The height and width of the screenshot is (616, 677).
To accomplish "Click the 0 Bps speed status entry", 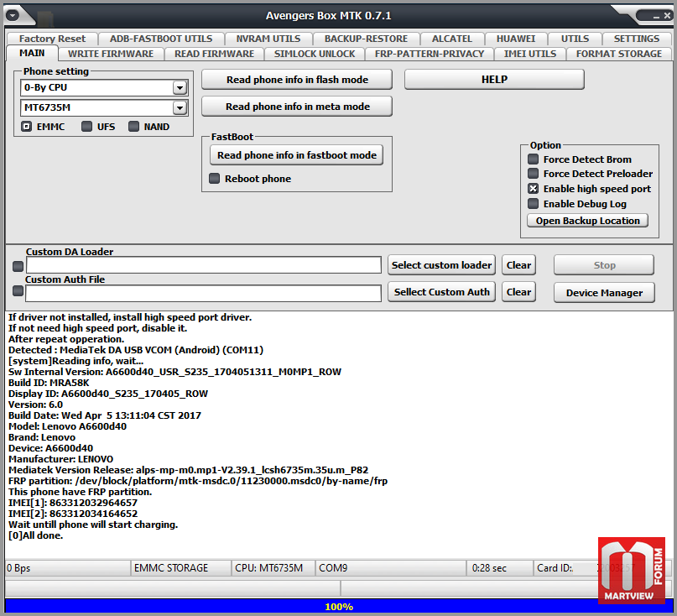I will pos(67,567).
